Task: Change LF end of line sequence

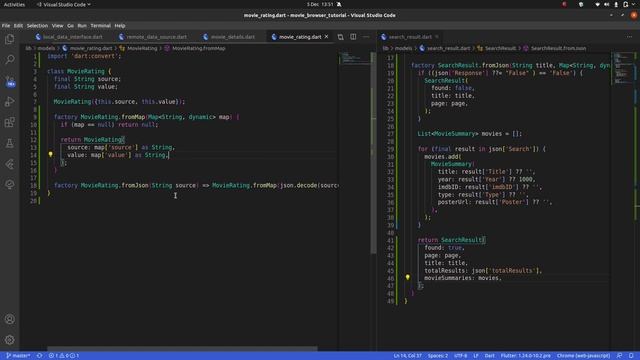Action: pos(476,356)
